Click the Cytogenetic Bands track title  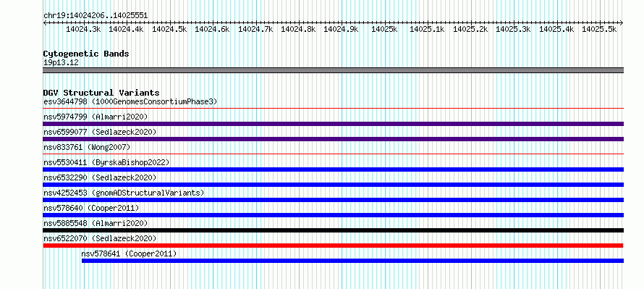[x=86, y=54]
